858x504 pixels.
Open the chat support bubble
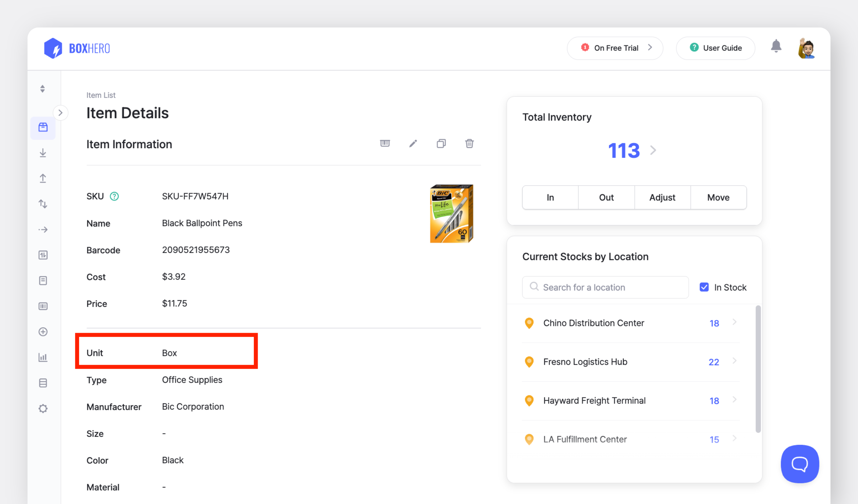pos(800,464)
